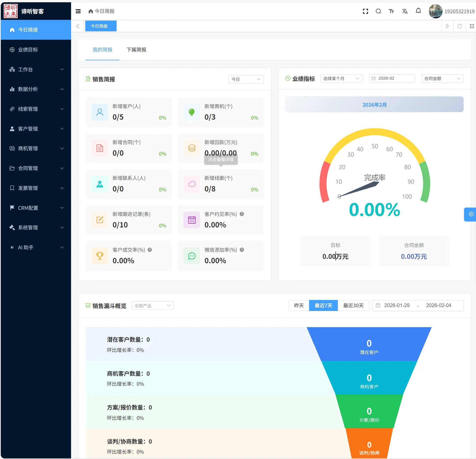The width and height of the screenshot is (476, 459).
Task: Click the tab bar scroll-right double chevron
Action: (x=447, y=26)
